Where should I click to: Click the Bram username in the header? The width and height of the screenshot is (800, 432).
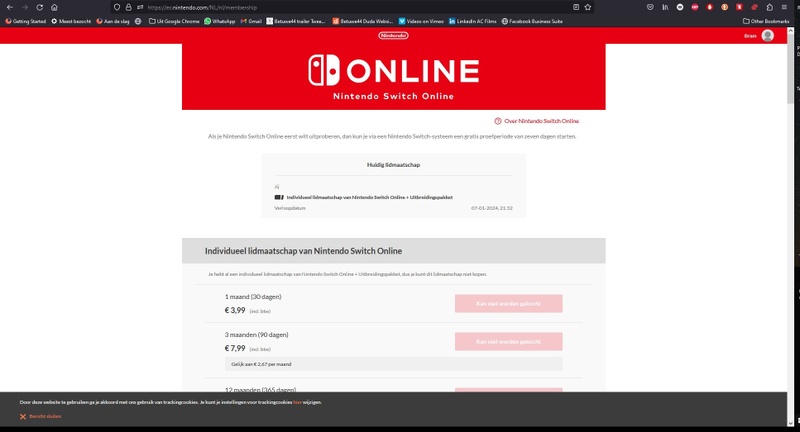750,36
